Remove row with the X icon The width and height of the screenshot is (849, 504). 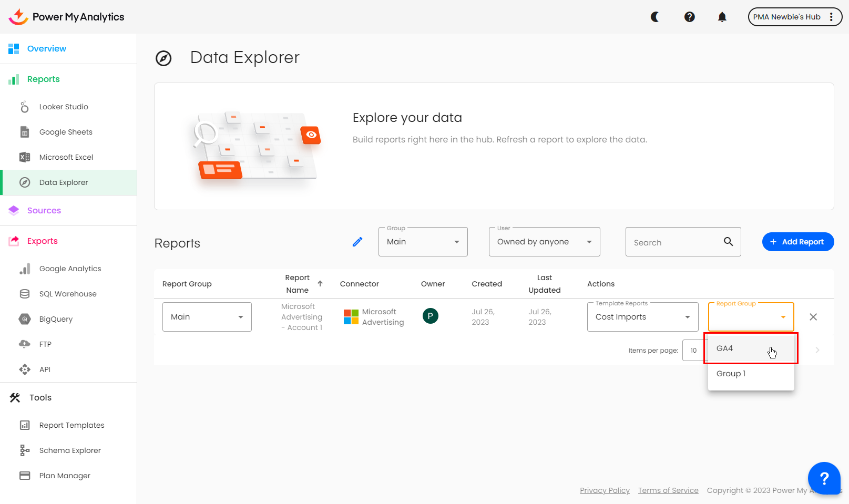point(813,317)
